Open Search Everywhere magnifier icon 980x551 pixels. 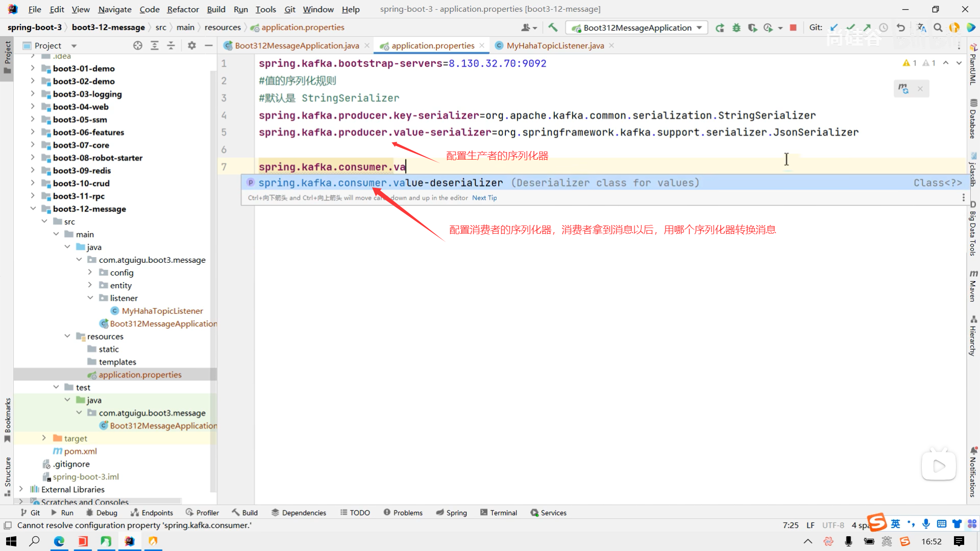(x=938, y=28)
